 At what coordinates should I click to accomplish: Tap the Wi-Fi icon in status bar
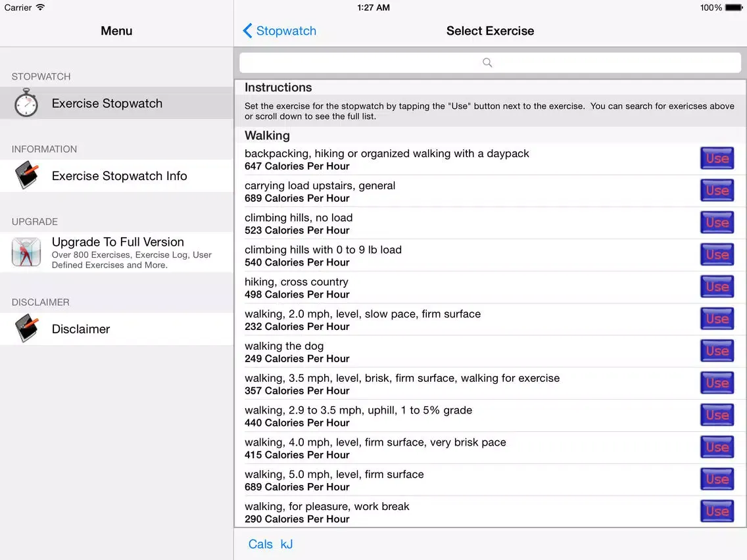point(41,7)
